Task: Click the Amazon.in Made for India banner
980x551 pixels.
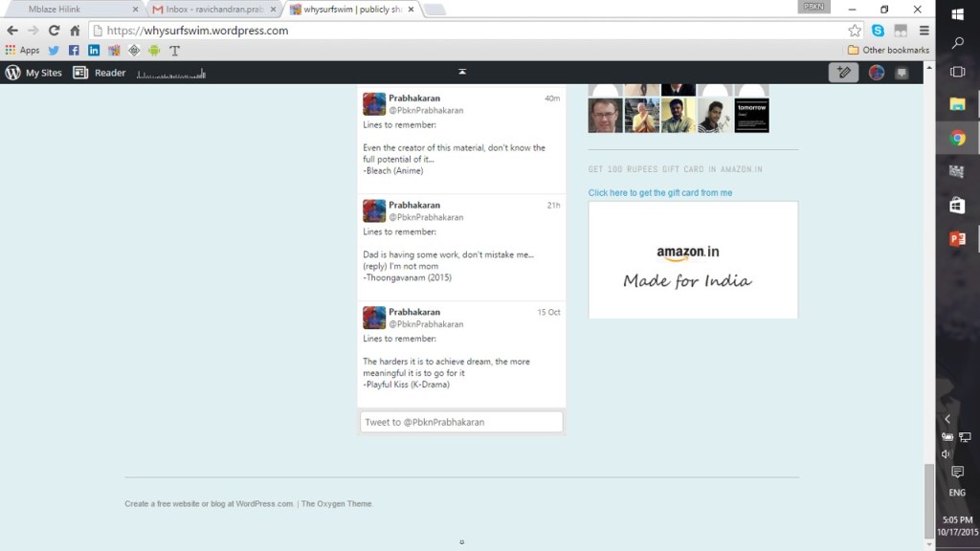Action: pos(693,260)
